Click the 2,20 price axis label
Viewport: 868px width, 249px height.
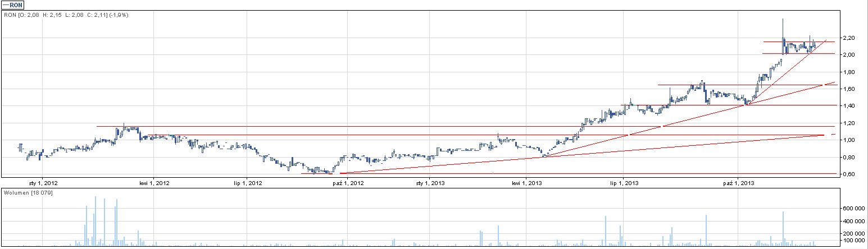tap(848, 38)
